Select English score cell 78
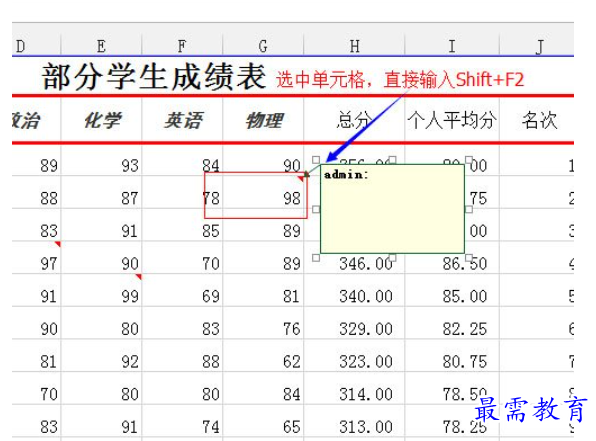Image resolution: width=596 pixels, height=441 pixels. [182, 192]
